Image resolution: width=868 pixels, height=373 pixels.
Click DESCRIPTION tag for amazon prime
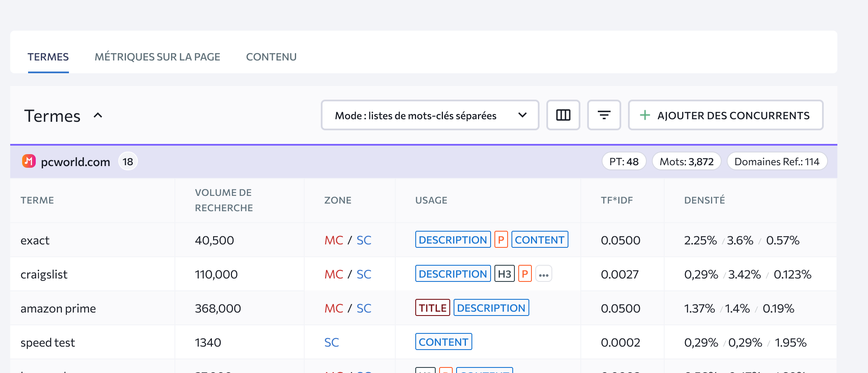tap(491, 308)
